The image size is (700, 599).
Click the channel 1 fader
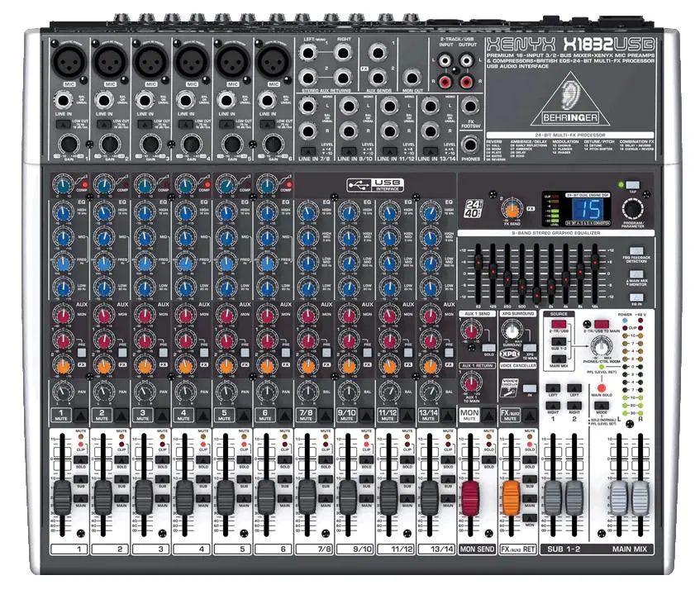[x=62, y=497]
